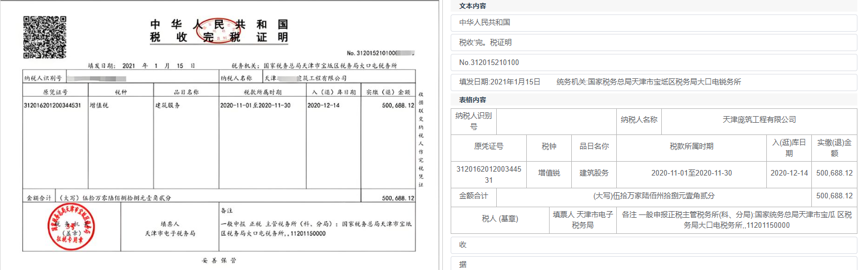
Task: Click the 增值锐 cell in results table
Action: coord(548,173)
